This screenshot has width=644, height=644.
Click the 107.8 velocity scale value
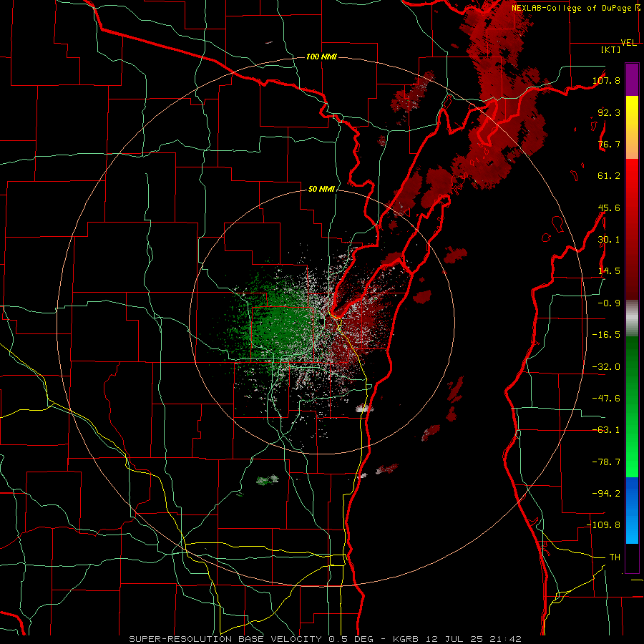(x=606, y=80)
